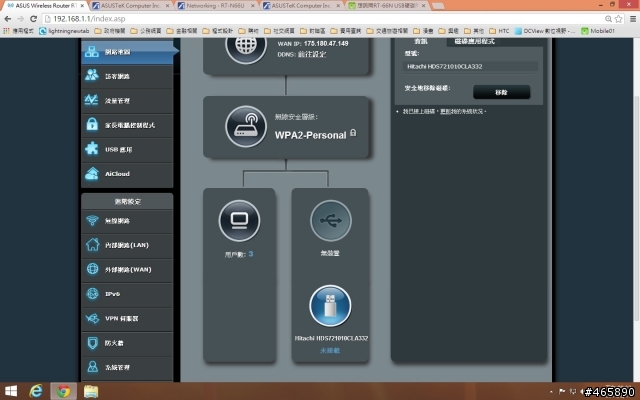Image resolution: width=640 pixels, height=400 pixels.
Task: Open Traffic Manager (流量管理) sidebar item
Action: click(x=127, y=101)
